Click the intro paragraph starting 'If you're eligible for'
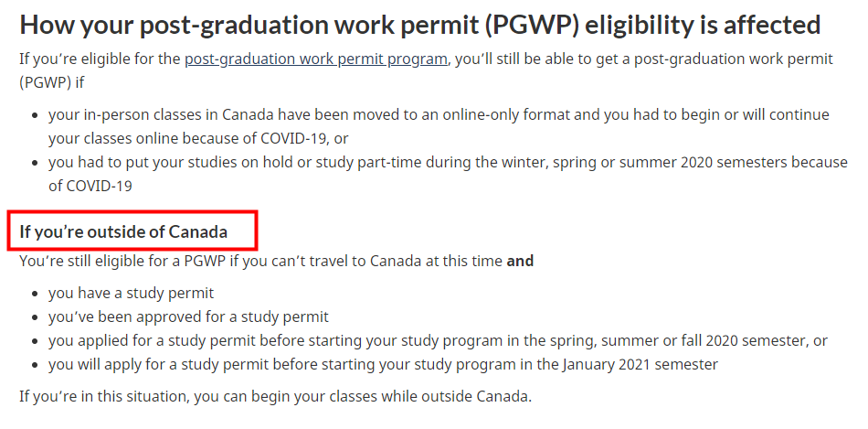The width and height of the screenshot is (868, 429). point(427,70)
